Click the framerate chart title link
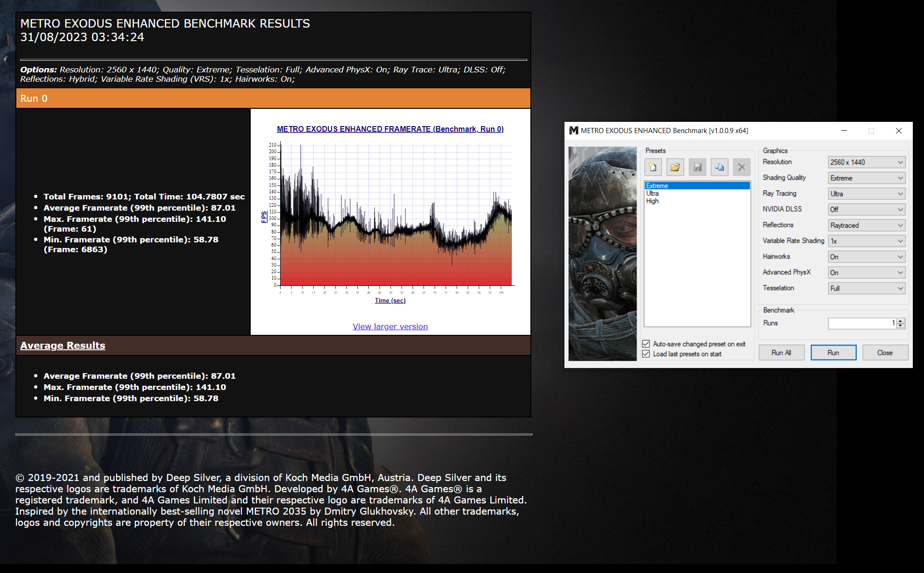This screenshot has width=924, height=573. (390, 129)
